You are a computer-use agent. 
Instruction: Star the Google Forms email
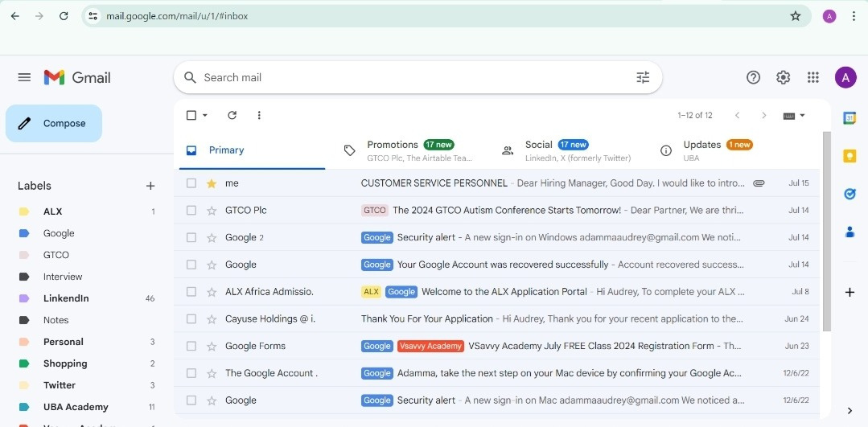(212, 346)
